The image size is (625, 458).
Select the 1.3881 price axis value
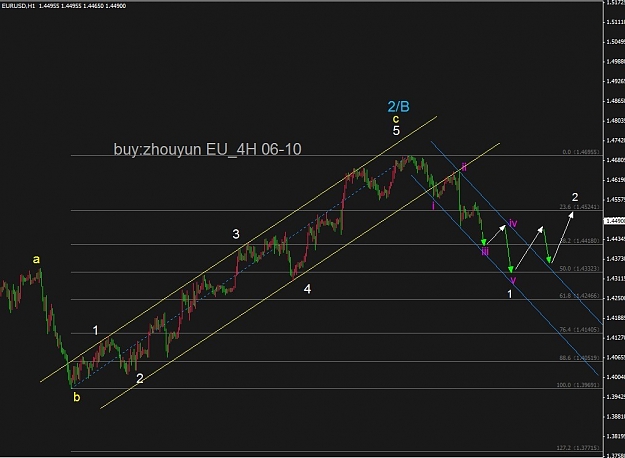tap(615, 416)
